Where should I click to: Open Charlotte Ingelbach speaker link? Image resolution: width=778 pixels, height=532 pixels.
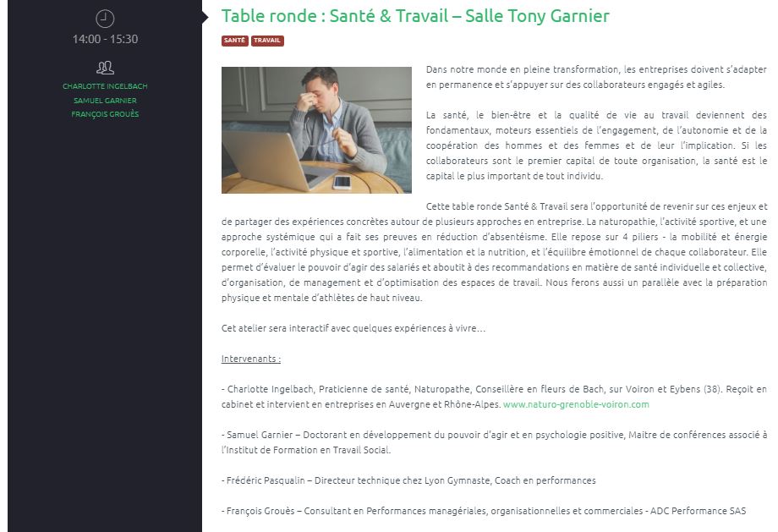(105, 86)
